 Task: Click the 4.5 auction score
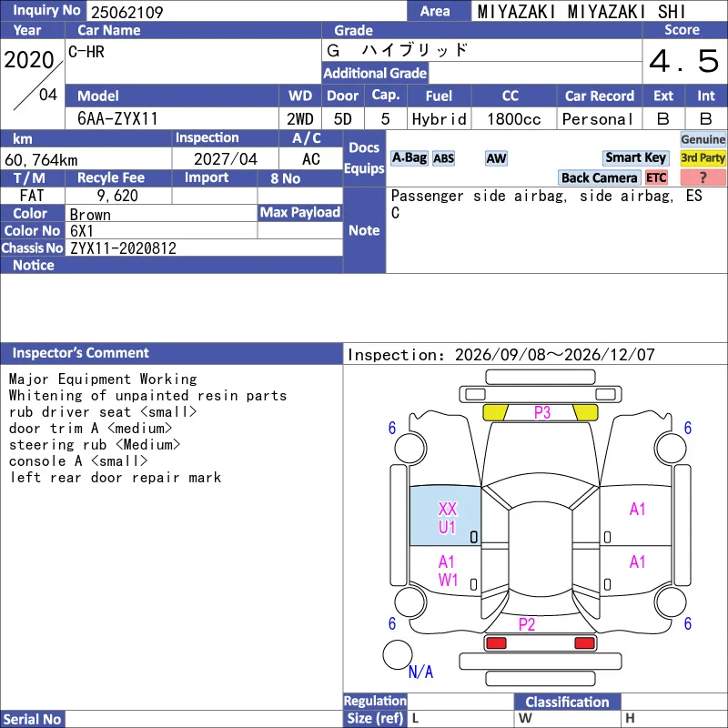point(684,61)
